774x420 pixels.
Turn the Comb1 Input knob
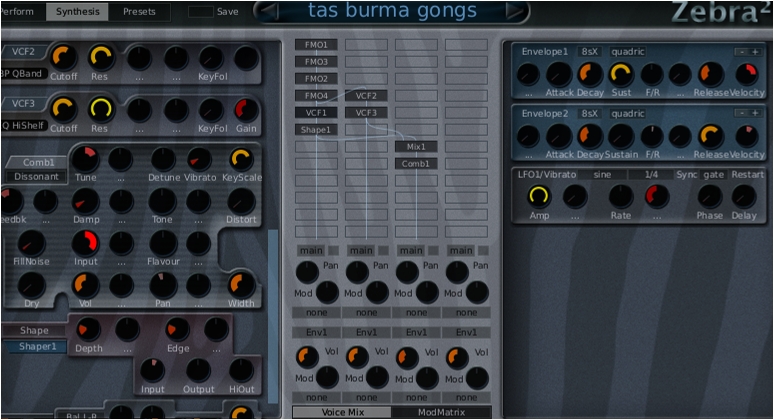click(85, 243)
